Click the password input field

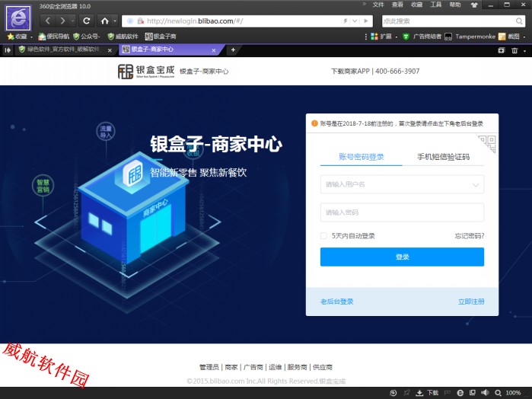pos(402,212)
